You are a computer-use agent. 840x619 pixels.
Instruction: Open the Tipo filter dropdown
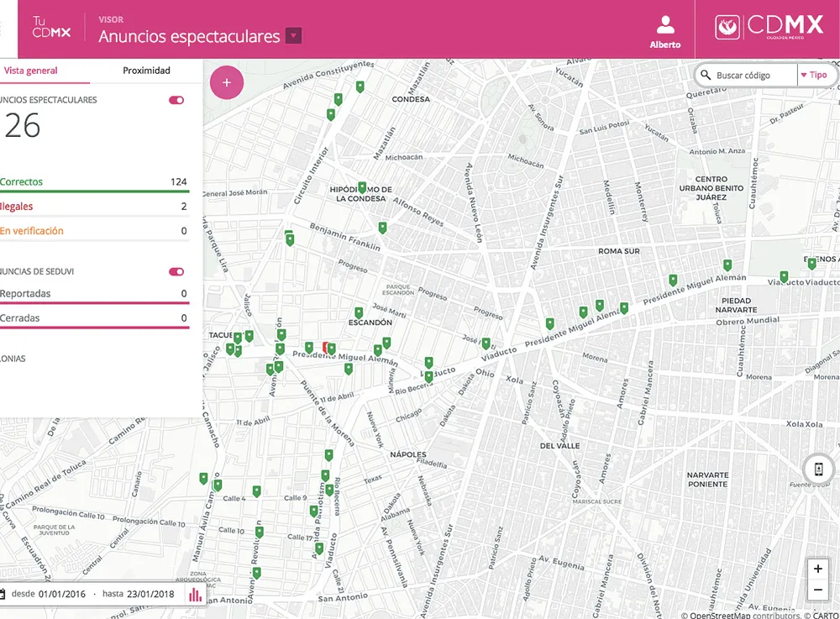pyautogui.click(x=816, y=75)
